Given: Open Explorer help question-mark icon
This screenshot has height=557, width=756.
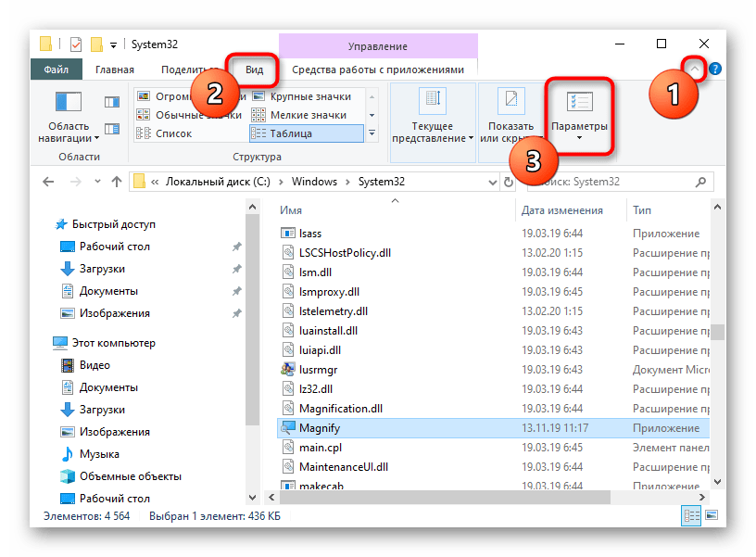Looking at the screenshot, I should [x=715, y=69].
